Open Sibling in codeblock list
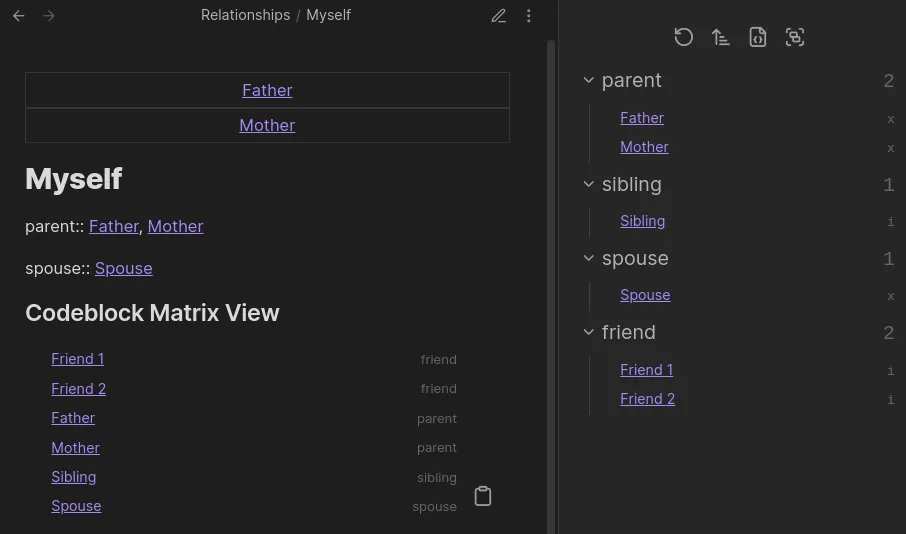Screen dimensions: 906x534 tap(73, 477)
